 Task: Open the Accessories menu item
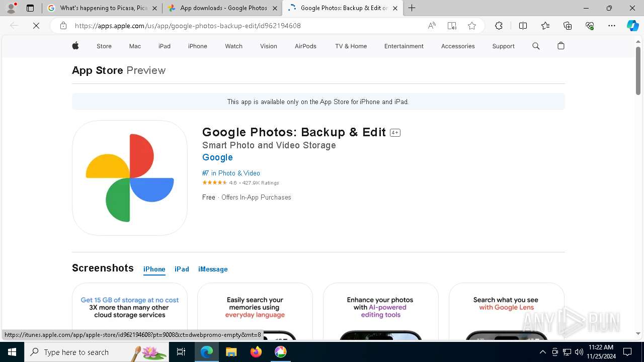click(458, 46)
